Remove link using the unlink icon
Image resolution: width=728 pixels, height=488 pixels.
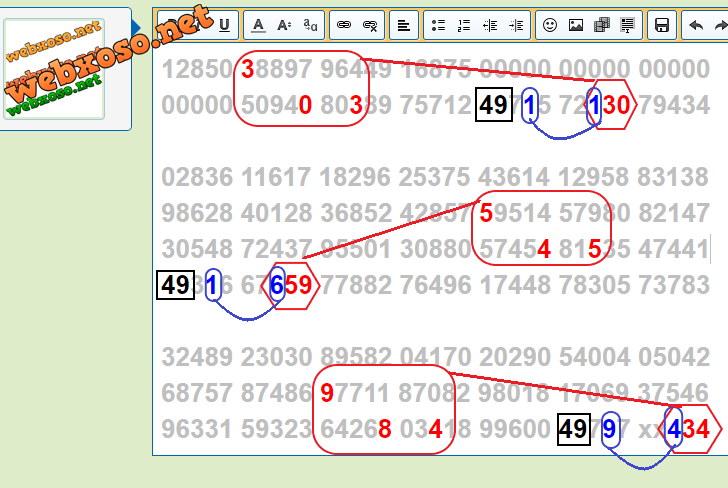371,25
